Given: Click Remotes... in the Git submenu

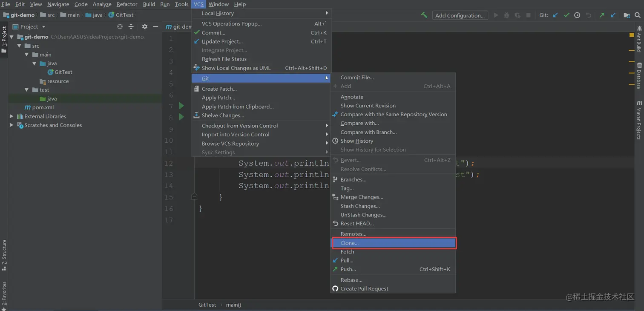Looking at the screenshot, I should tap(393, 234).
